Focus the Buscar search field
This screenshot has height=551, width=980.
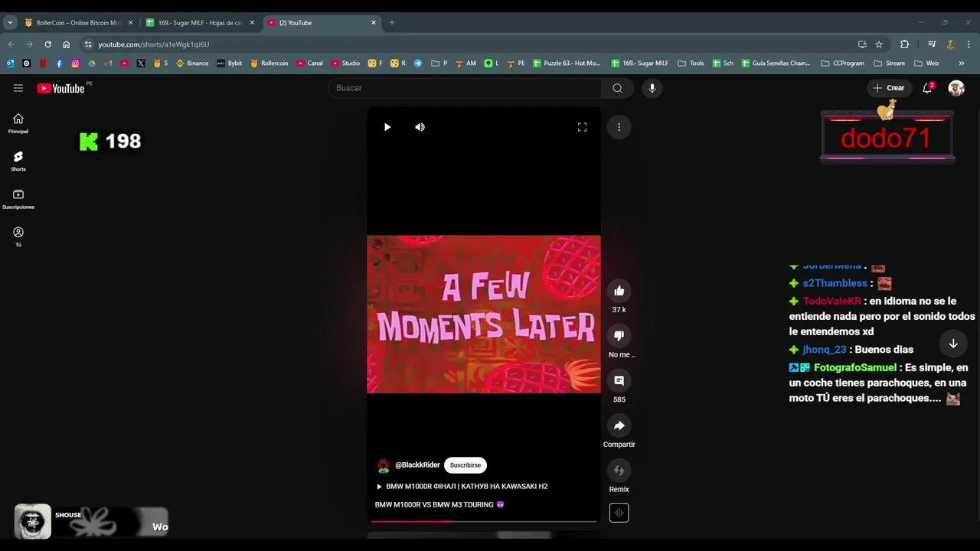[x=465, y=88]
